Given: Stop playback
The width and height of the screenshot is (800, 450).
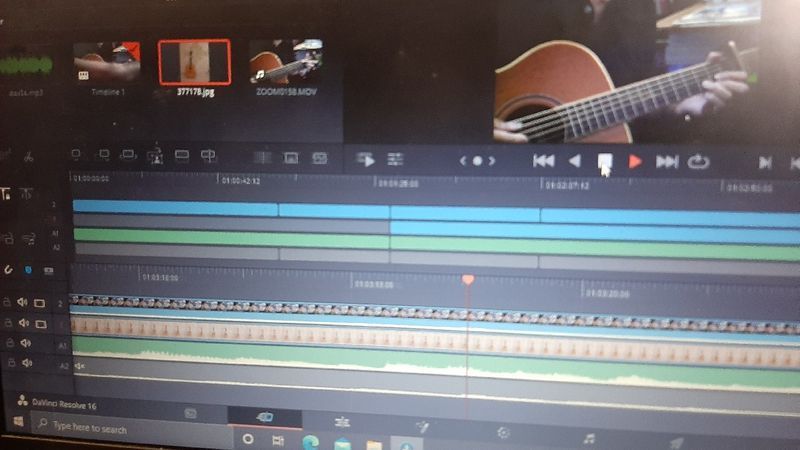Looking at the screenshot, I should point(605,161).
